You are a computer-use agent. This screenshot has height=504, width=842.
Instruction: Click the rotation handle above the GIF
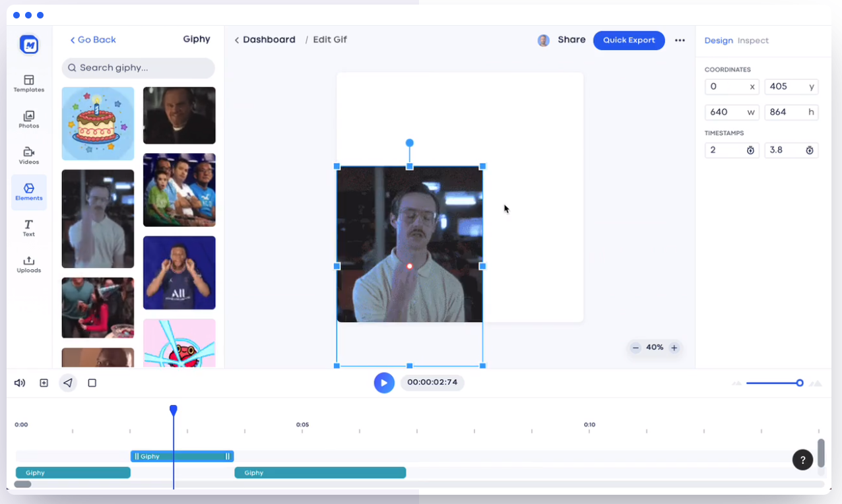tap(410, 143)
